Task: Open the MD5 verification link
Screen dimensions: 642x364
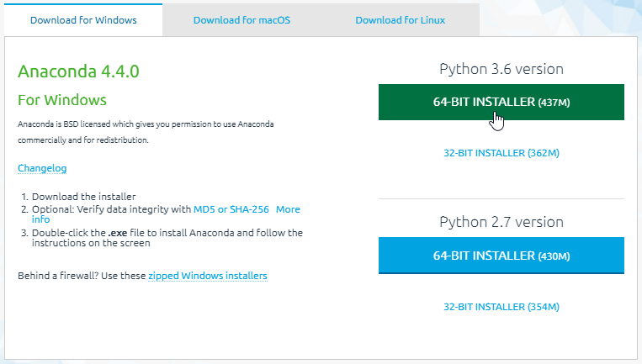Action: [204, 208]
